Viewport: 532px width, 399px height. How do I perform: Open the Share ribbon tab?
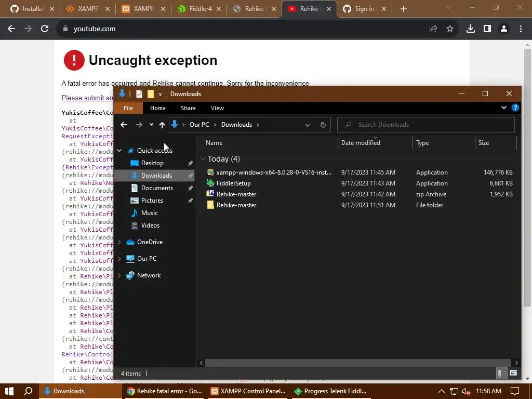tap(188, 108)
